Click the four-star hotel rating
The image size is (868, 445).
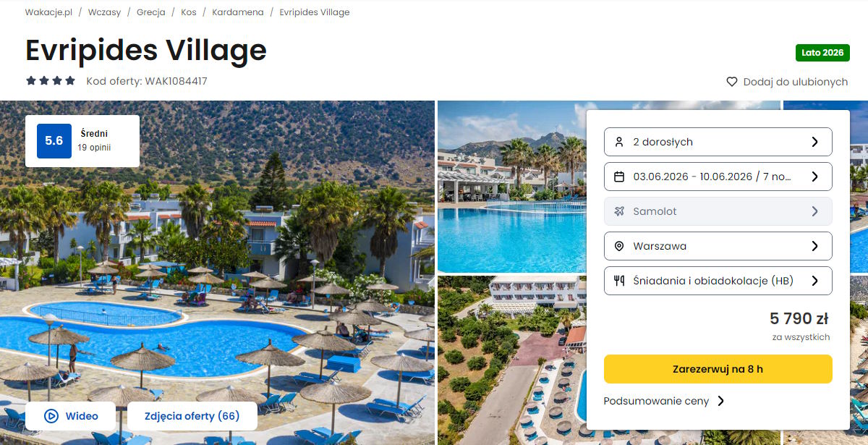click(51, 81)
